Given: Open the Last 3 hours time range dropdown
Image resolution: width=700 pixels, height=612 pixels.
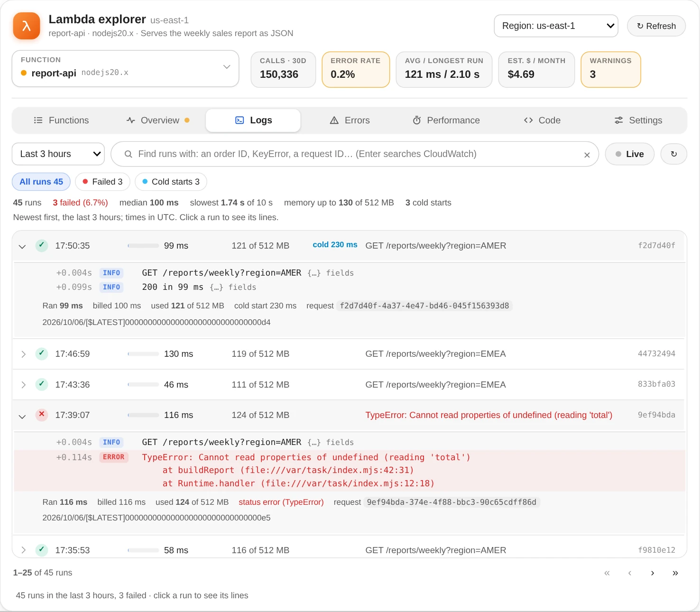Looking at the screenshot, I should (x=58, y=154).
